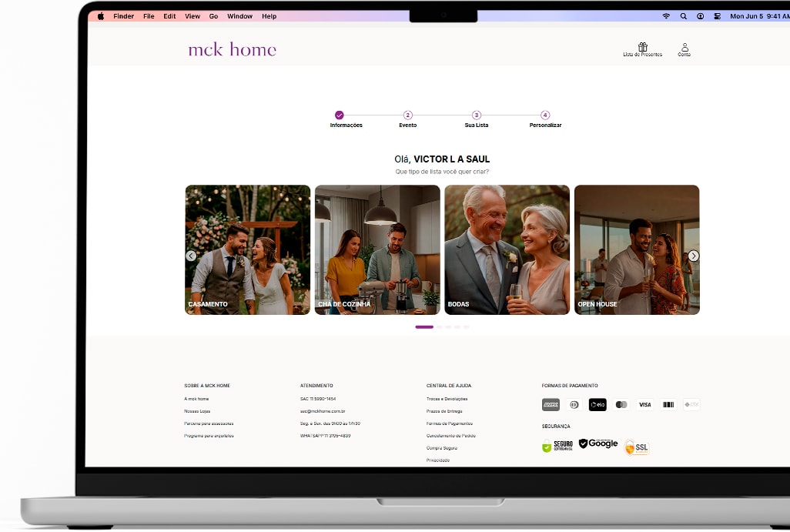Open the Nossas Lojas footer link

pos(197,411)
